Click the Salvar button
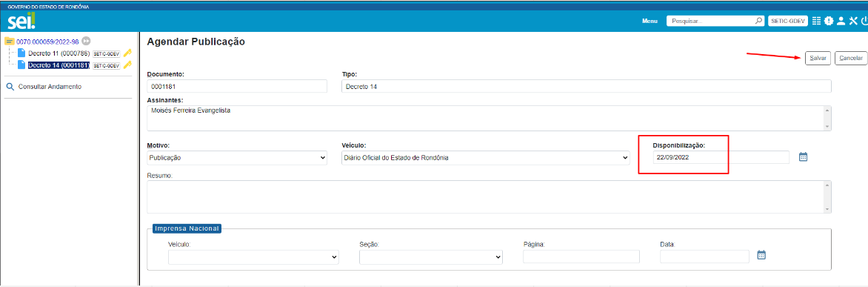Screen dimensions: 868x287 (x=818, y=58)
